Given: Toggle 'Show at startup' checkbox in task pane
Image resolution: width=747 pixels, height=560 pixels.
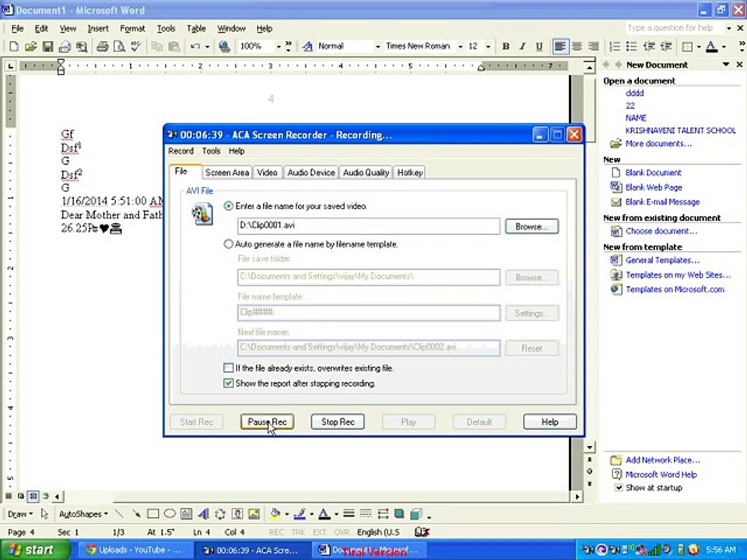Looking at the screenshot, I should [x=619, y=488].
